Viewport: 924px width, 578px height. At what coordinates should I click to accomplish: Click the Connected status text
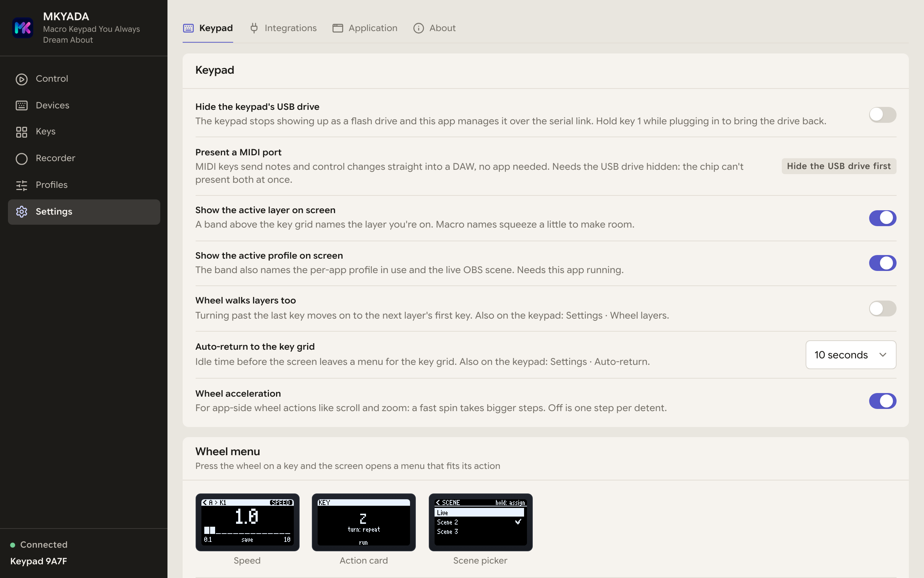point(44,545)
